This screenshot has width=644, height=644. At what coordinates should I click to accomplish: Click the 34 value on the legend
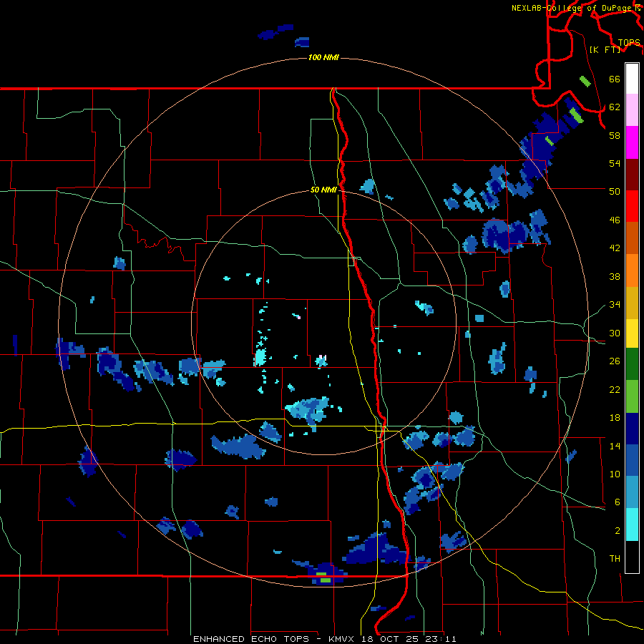pyautogui.click(x=615, y=304)
